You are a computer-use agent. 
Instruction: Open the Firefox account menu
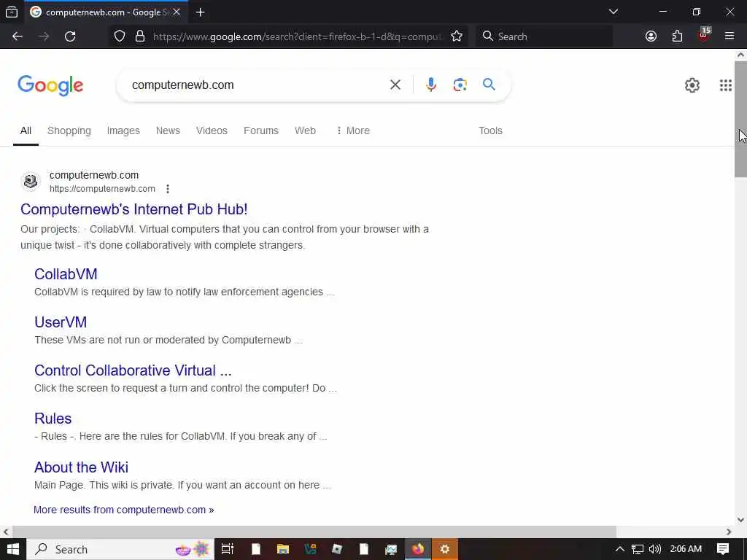click(651, 36)
